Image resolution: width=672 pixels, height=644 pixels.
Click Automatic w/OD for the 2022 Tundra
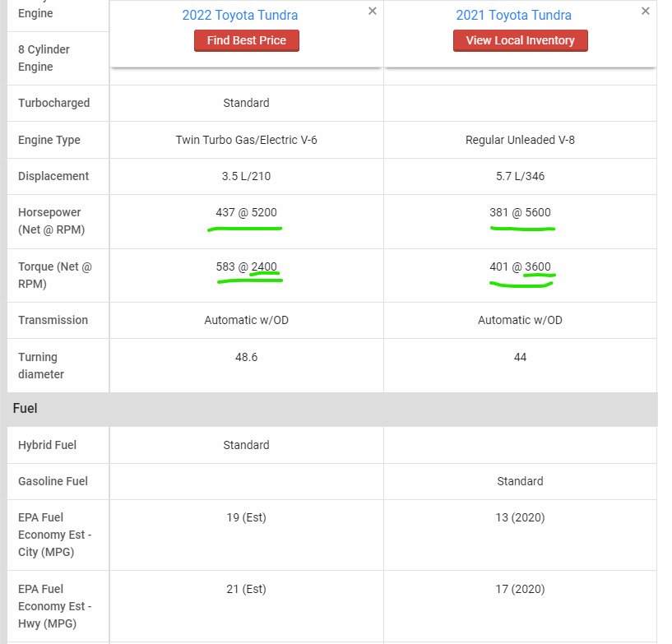pyautogui.click(x=247, y=320)
